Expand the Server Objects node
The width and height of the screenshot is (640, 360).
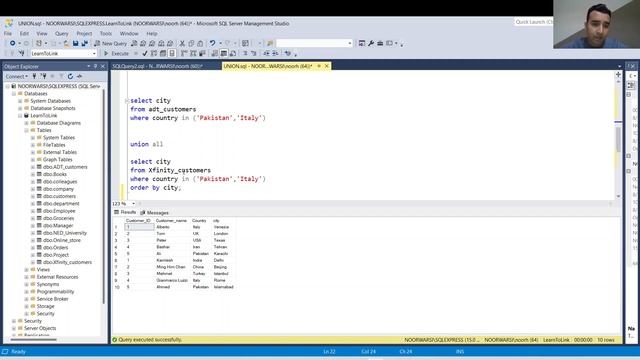13,328
